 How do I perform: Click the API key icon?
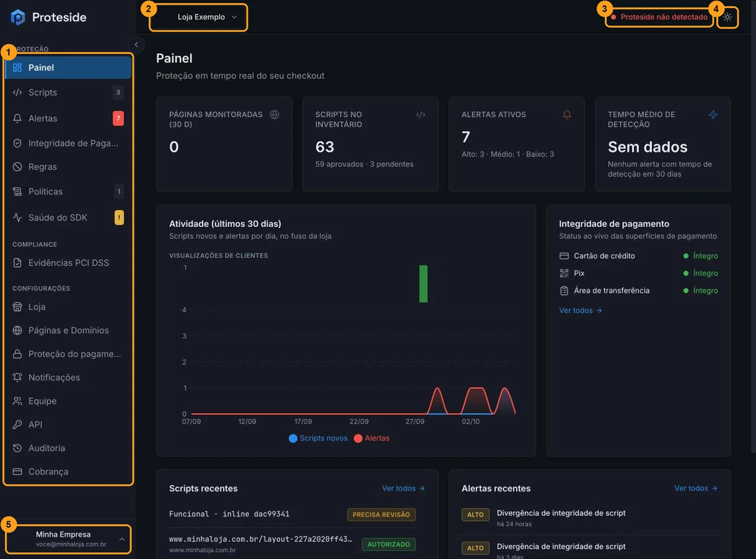(x=17, y=425)
